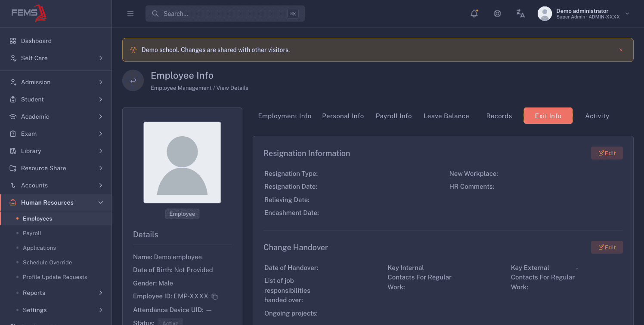Open the user account dropdown arrow
Viewport: 644px width, 325px height.
627,14
